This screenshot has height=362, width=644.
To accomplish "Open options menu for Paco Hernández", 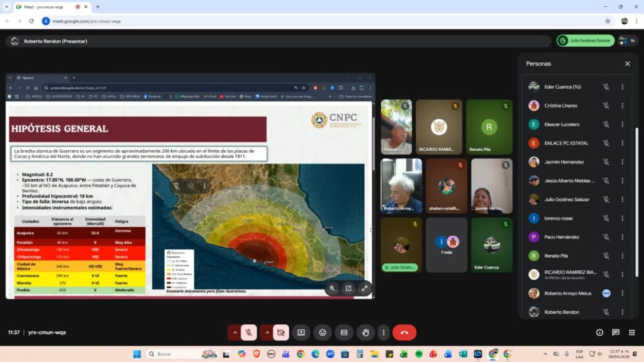I will [x=623, y=237].
